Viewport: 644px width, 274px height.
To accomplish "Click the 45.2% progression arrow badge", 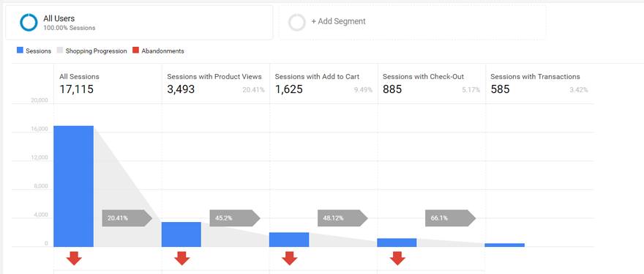I will (235, 218).
